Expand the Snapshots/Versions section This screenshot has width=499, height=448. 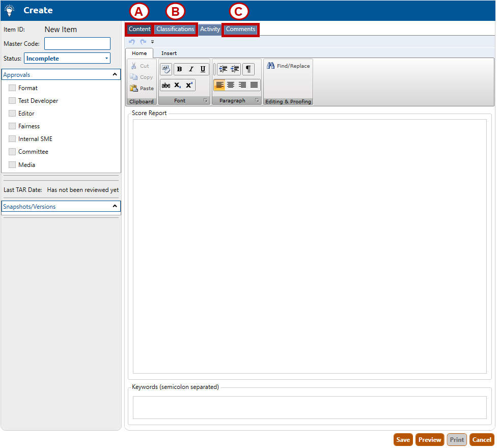coord(115,207)
